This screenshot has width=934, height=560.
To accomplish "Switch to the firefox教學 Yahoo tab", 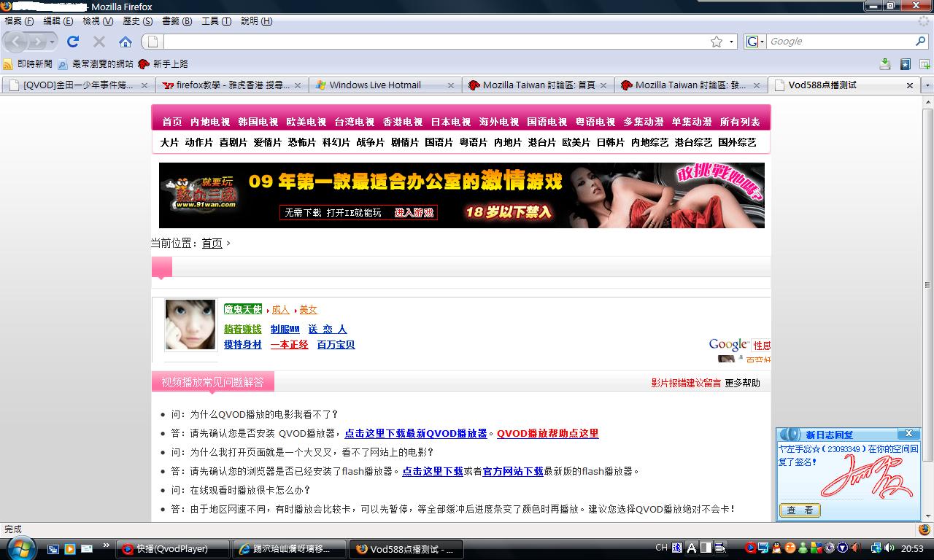I will click(x=231, y=85).
